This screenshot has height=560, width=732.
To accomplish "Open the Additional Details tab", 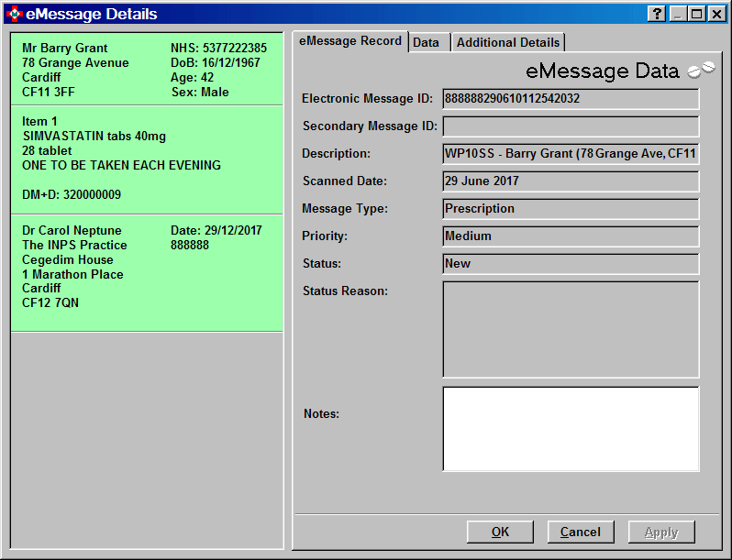I will click(x=507, y=42).
